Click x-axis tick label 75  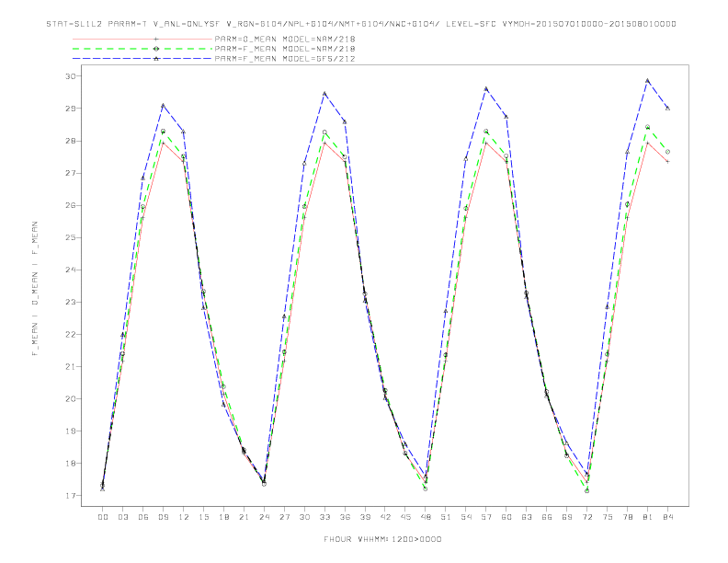point(608,517)
